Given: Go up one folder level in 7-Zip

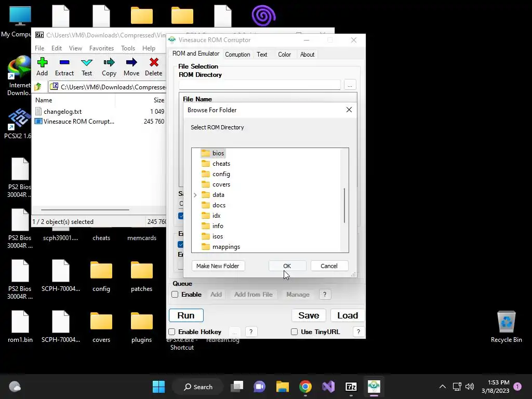Looking at the screenshot, I should tap(38, 87).
